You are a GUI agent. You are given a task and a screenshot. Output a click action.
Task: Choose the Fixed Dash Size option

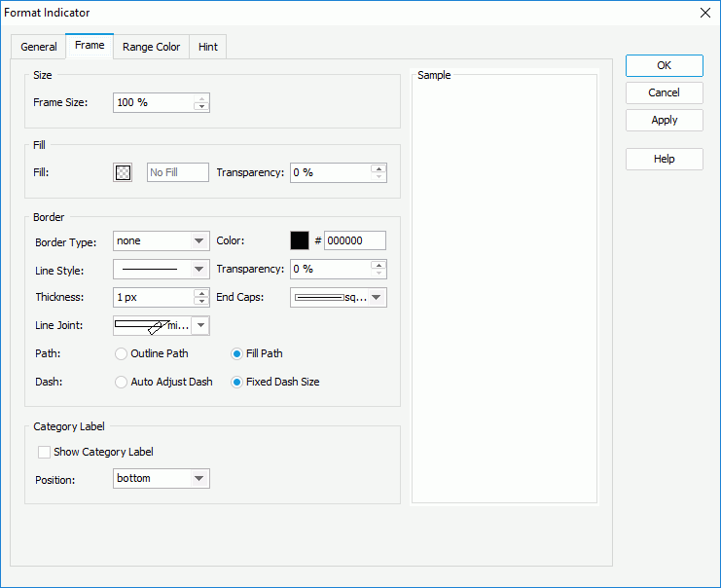[237, 383]
